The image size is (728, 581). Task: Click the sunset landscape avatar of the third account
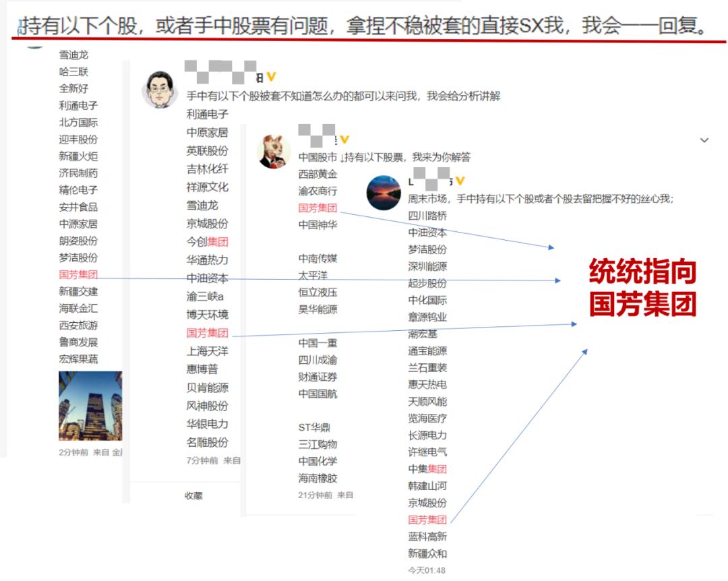[384, 191]
